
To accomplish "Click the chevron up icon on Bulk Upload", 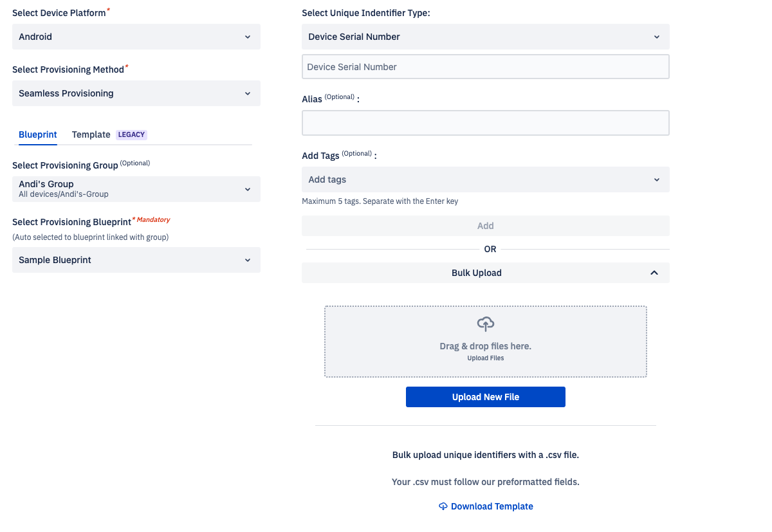I will pos(654,273).
